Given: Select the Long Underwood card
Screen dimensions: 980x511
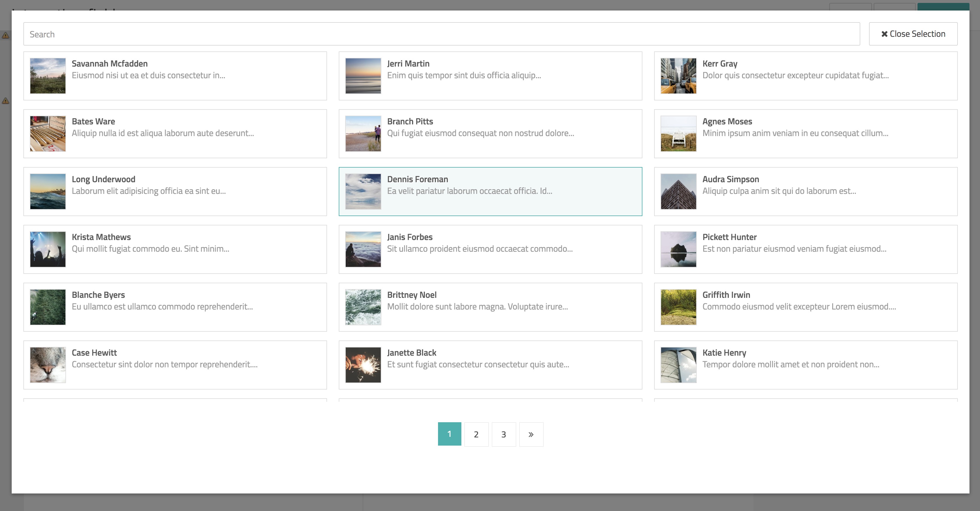Looking at the screenshot, I should point(175,191).
